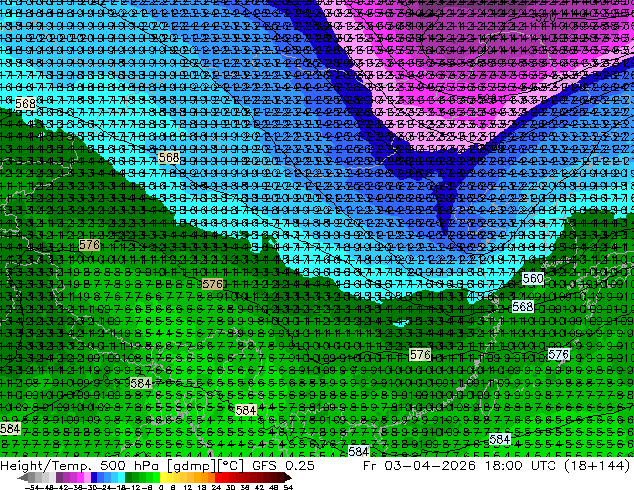
Task: Click the 576 label at the far left, over dark green
Action: (89, 245)
